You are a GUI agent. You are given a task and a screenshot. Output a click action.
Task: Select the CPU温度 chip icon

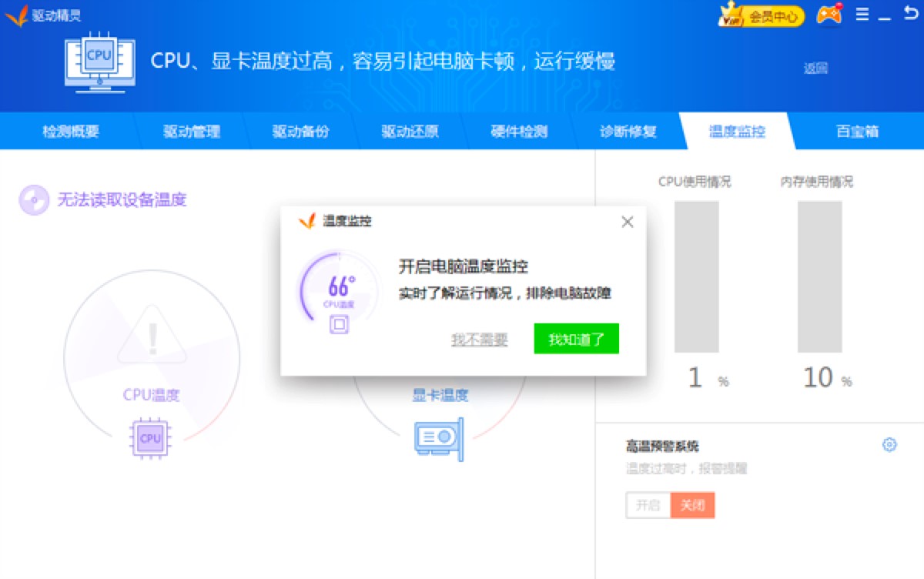pyautogui.click(x=149, y=437)
